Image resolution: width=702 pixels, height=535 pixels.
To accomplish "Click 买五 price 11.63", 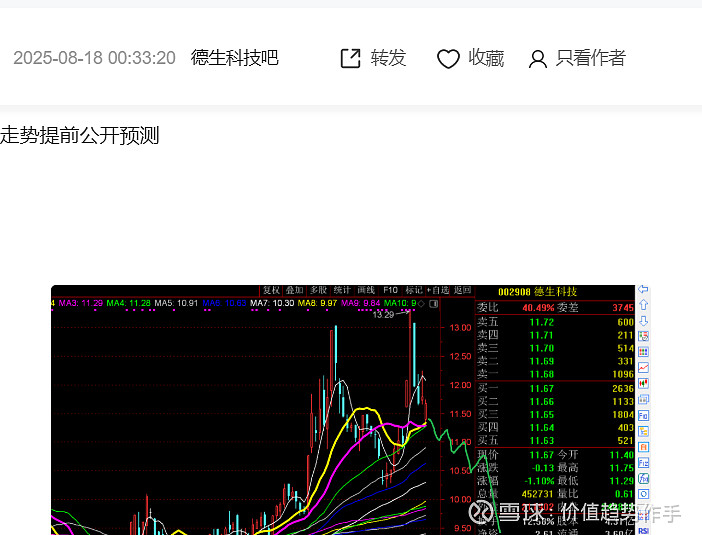I will 542,441.
